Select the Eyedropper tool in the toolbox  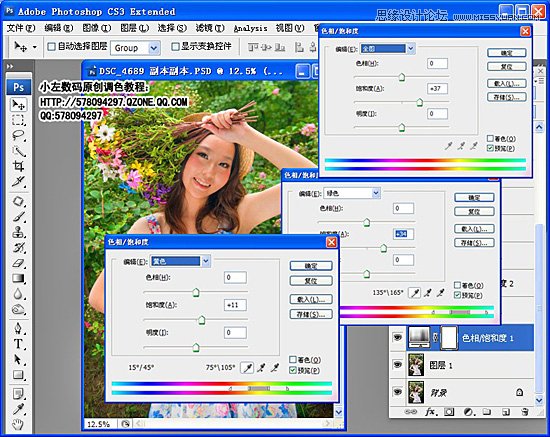point(18,409)
